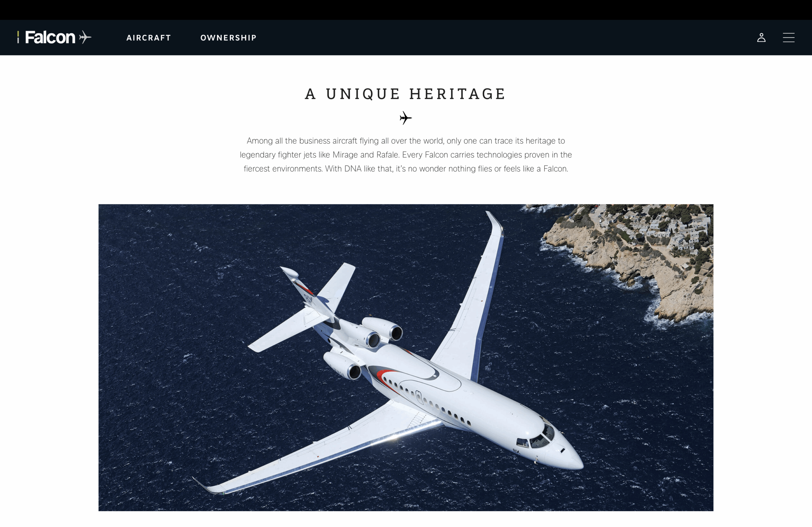Click the black strip above the navigation bar
The image size is (812, 527).
point(406,10)
